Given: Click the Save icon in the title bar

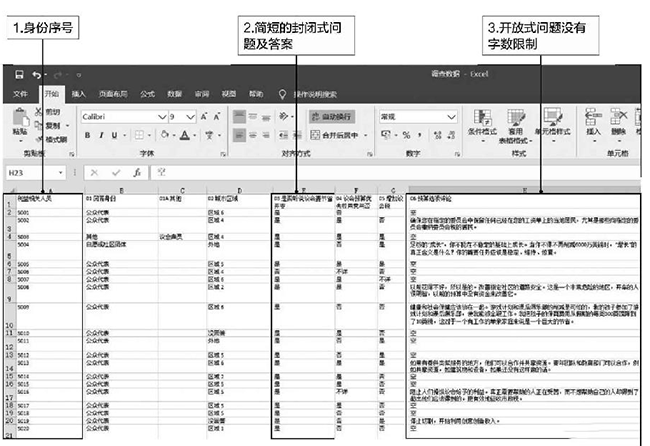Looking at the screenshot, I should click(x=19, y=75).
